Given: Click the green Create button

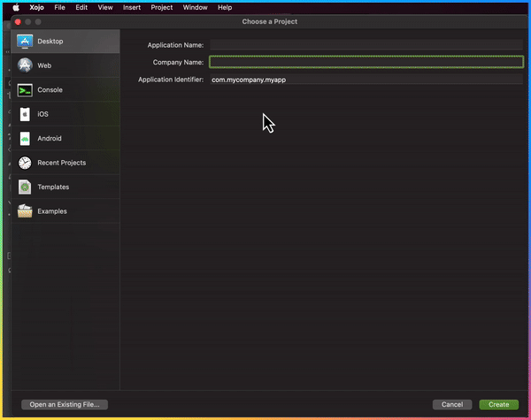Looking at the screenshot, I should pyautogui.click(x=498, y=404).
